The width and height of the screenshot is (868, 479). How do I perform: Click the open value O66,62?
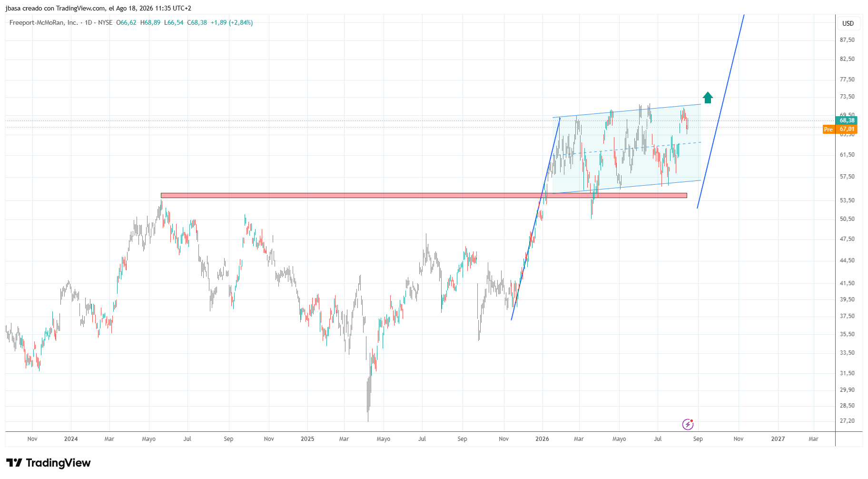[126, 22]
